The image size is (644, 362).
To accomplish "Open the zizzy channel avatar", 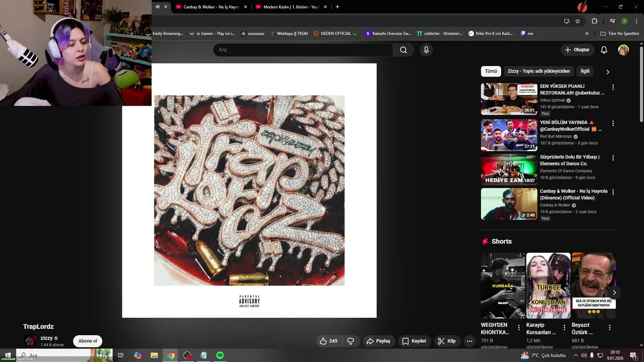I will 31,341.
